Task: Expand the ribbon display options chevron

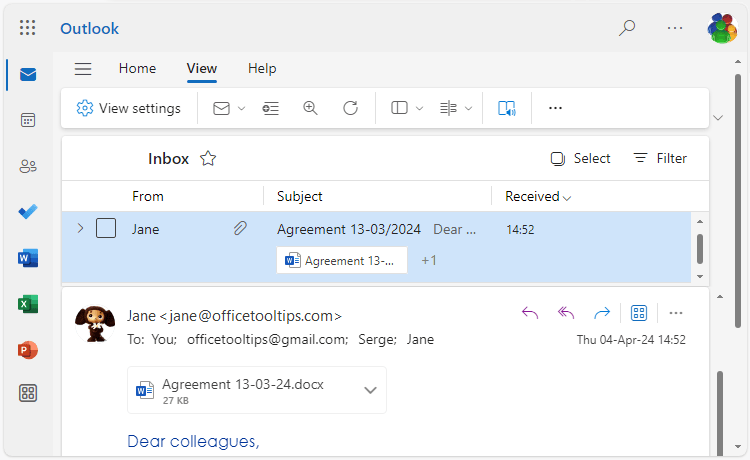Action: (718, 118)
